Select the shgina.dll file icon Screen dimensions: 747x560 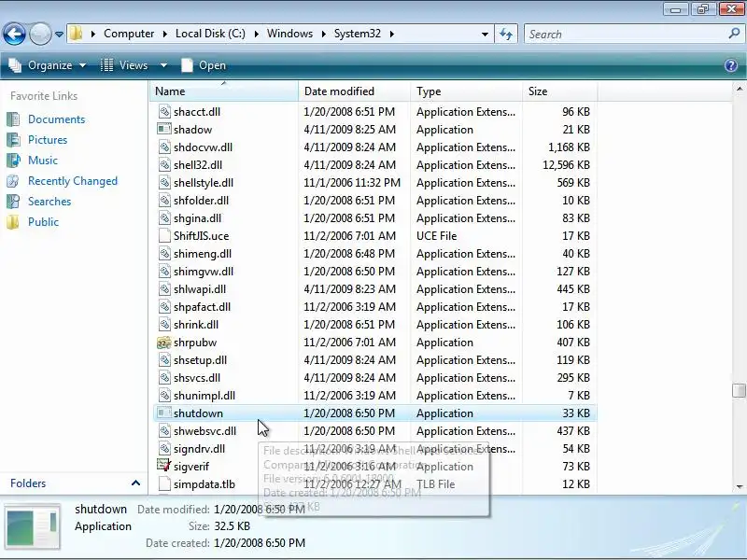click(164, 218)
